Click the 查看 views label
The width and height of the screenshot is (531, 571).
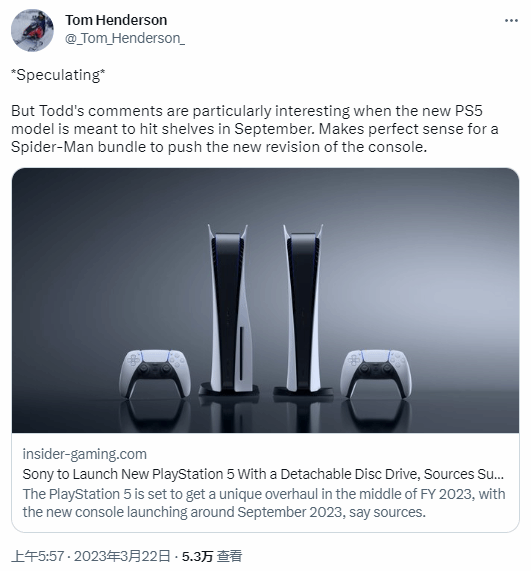point(229,556)
